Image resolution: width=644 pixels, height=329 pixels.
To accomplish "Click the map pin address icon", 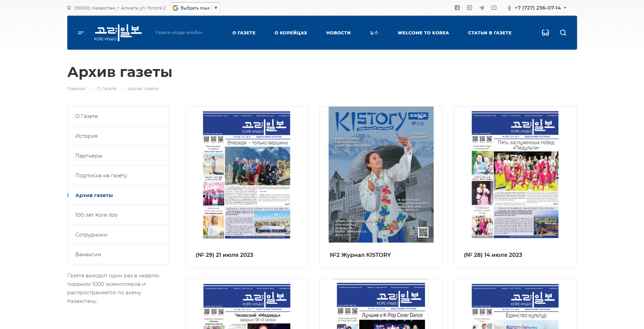I will point(69,8).
